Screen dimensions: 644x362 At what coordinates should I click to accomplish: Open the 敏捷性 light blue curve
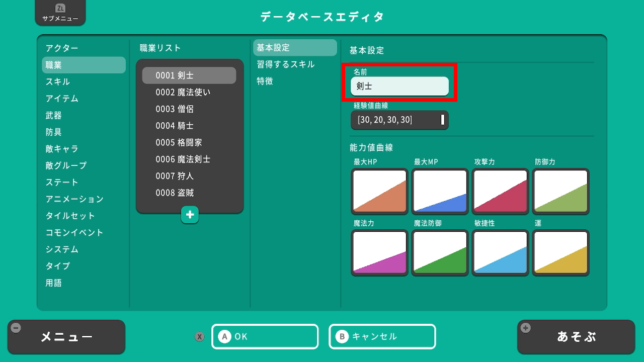pos(500,252)
